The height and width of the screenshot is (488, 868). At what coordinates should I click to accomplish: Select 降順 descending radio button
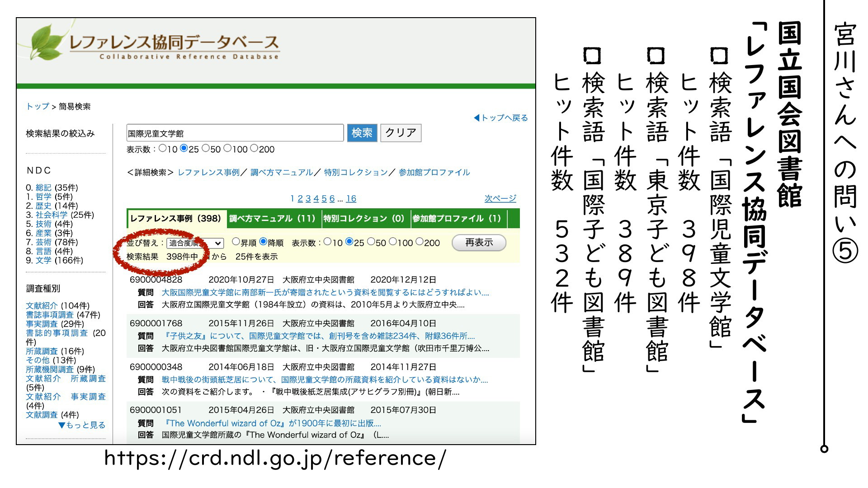(x=263, y=242)
